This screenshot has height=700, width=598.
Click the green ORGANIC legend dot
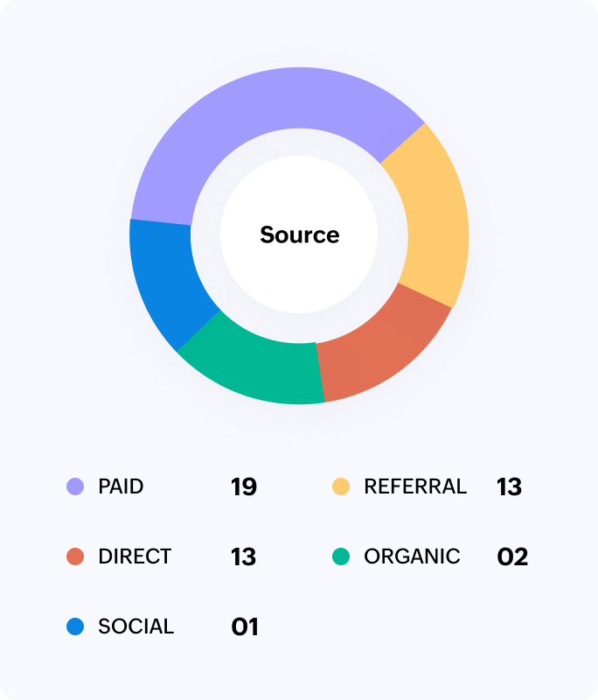341,556
